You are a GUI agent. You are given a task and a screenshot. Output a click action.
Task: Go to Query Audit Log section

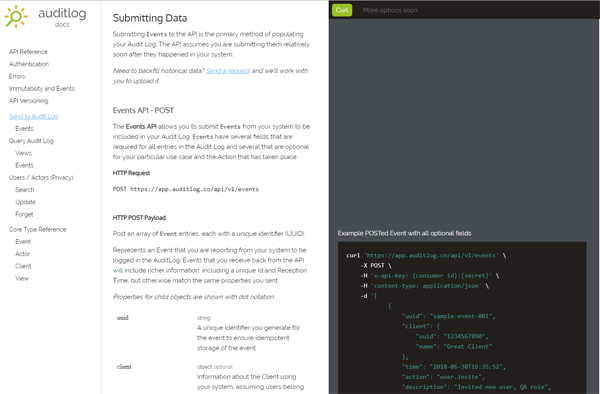[x=31, y=141]
